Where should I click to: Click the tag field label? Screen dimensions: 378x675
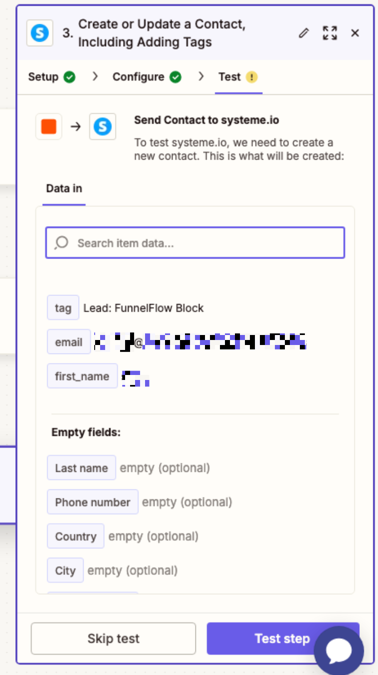pyautogui.click(x=63, y=308)
